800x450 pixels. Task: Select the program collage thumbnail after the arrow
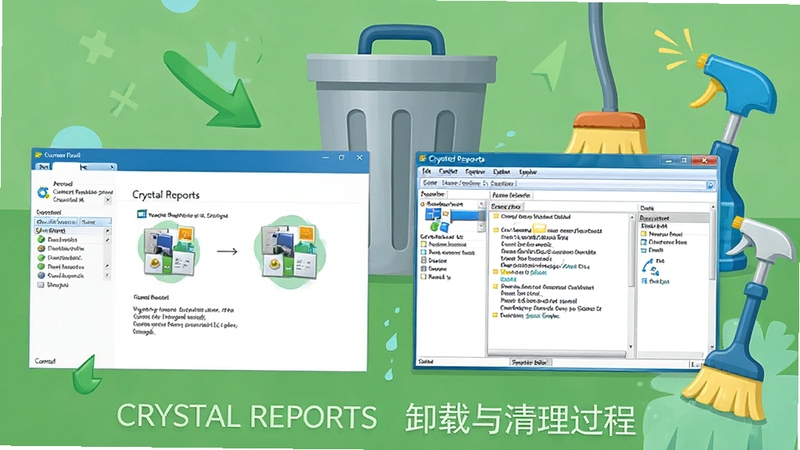[x=289, y=251]
